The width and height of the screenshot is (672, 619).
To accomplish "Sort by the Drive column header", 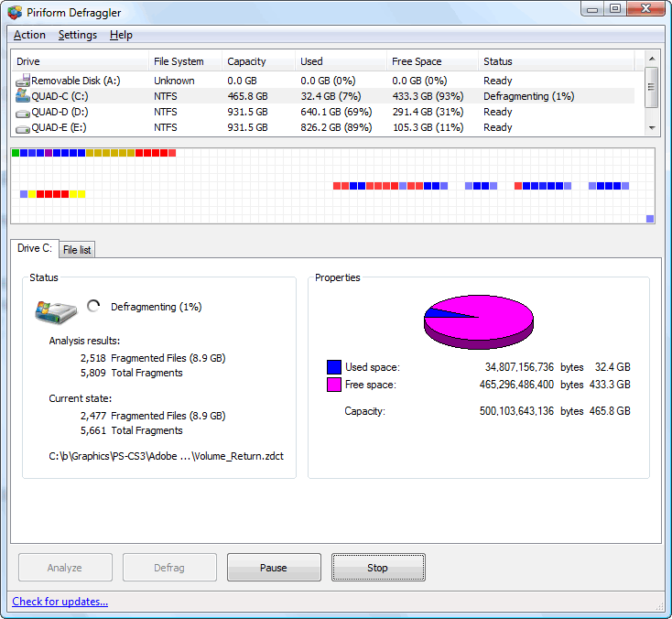I will (80, 61).
